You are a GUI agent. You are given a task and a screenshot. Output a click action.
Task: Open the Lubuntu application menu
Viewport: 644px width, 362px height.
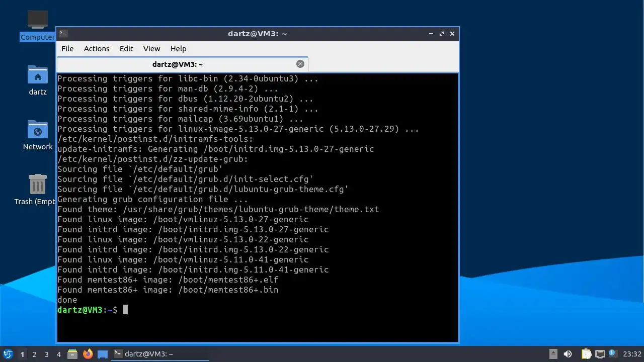click(x=8, y=354)
